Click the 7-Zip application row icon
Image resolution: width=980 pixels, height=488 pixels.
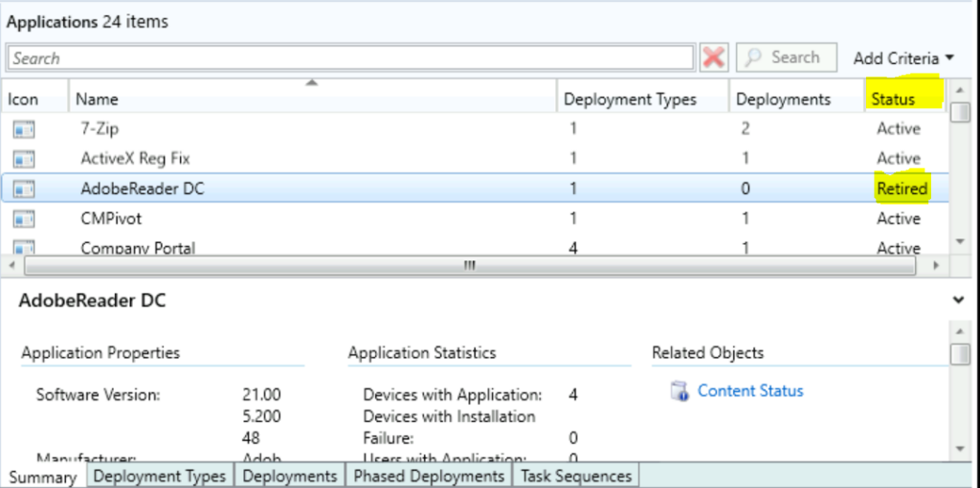point(24,129)
